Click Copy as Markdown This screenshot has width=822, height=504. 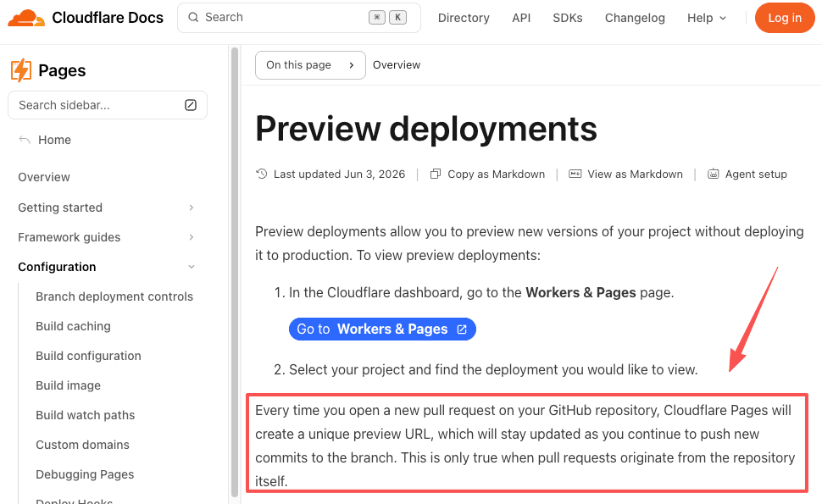(496, 174)
